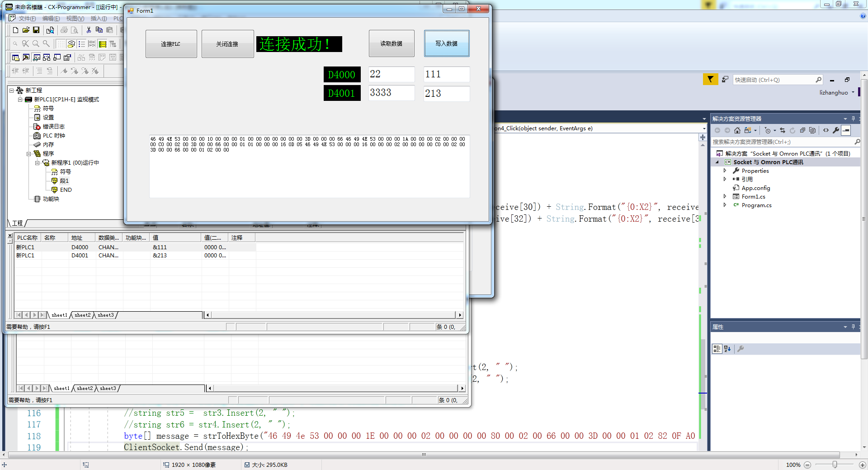This screenshot has height=470, width=868.
Task: Click the 工程 tab under the project tree
Action: 18,223
